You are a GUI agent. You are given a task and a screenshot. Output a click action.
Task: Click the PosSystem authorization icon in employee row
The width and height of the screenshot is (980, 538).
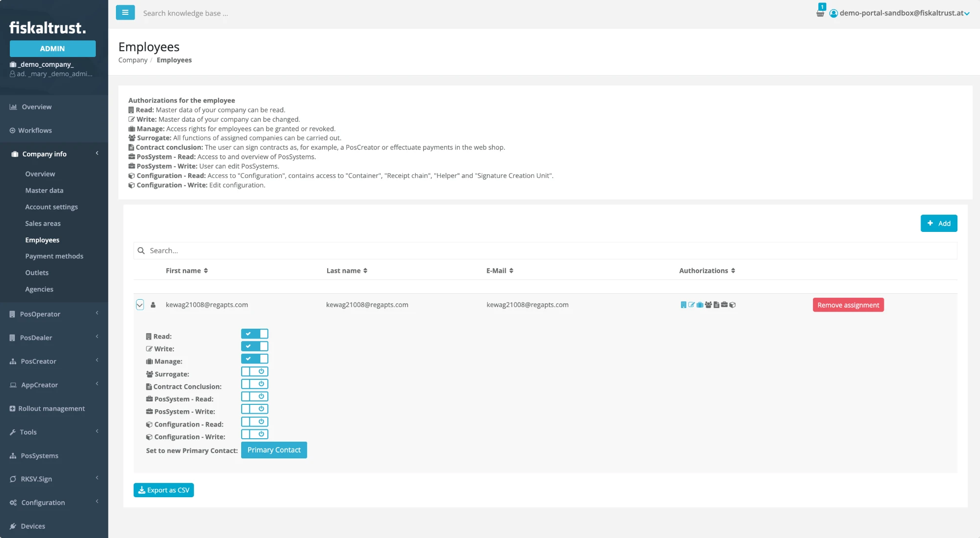724,305
